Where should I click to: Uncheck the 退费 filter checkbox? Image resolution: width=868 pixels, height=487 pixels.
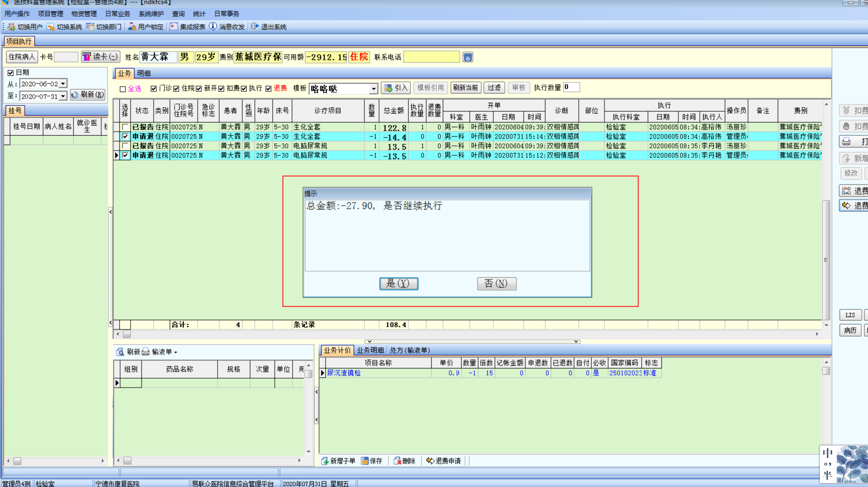click(x=268, y=88)
